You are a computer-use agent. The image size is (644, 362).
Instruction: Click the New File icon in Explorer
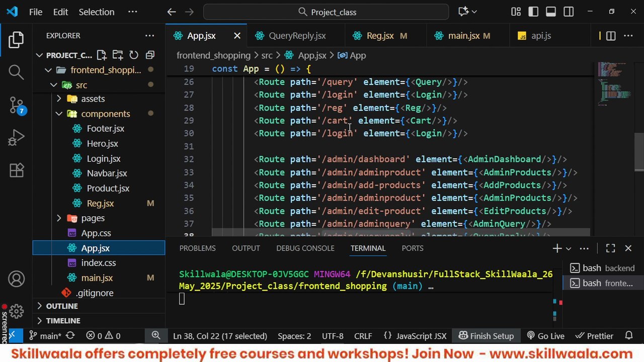coord(102,55)
